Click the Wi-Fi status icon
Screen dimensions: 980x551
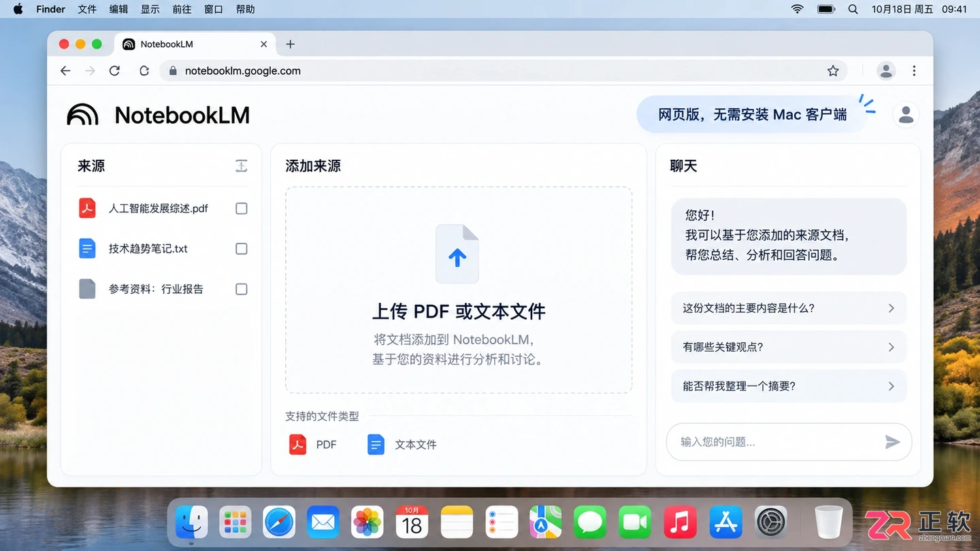click(798, 9)
